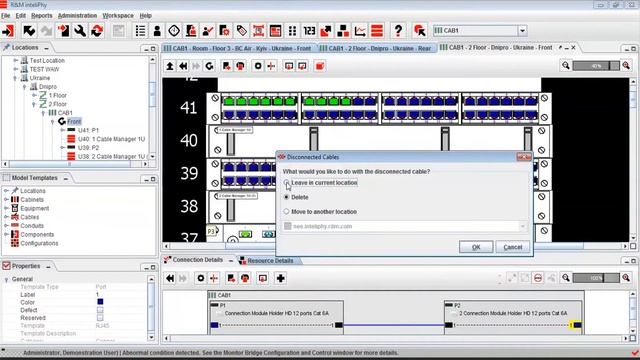The height and width of the screenshot is (360, 640).
Task: Collapse the General section in Properties
Action: (x=6, y=280)
